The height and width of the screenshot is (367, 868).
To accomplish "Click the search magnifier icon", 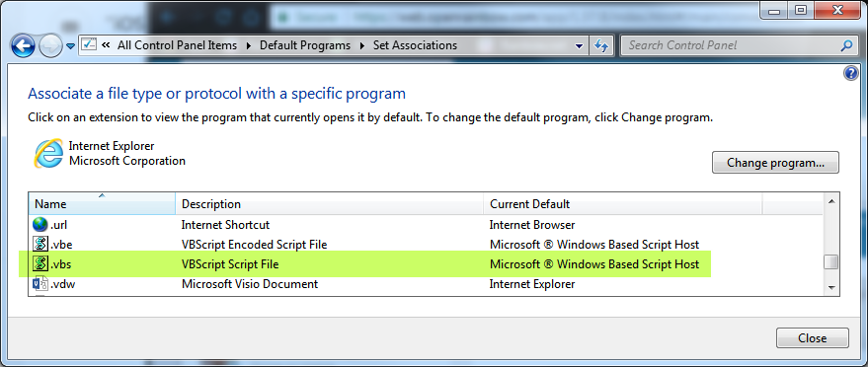I will click(x=846, y=45).
